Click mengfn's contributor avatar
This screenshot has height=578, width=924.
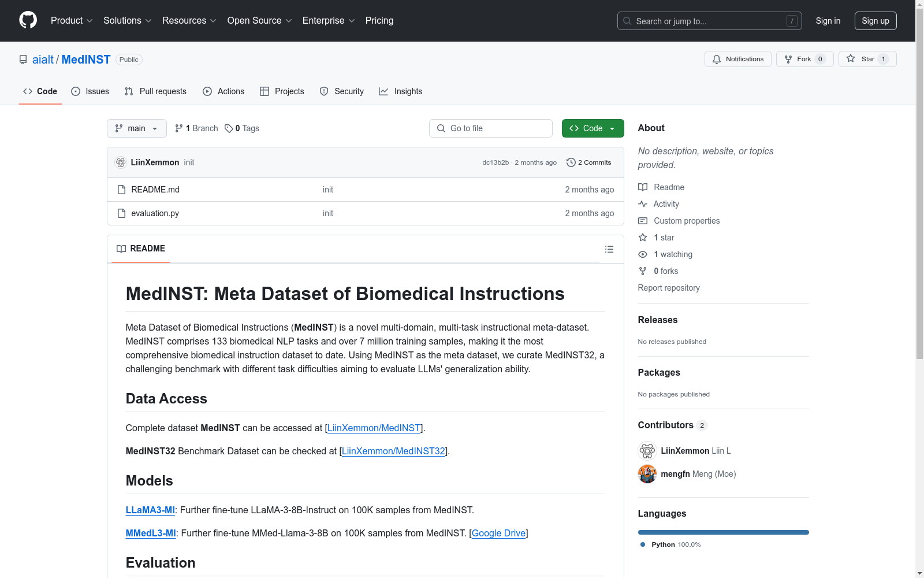pos(647,474)
